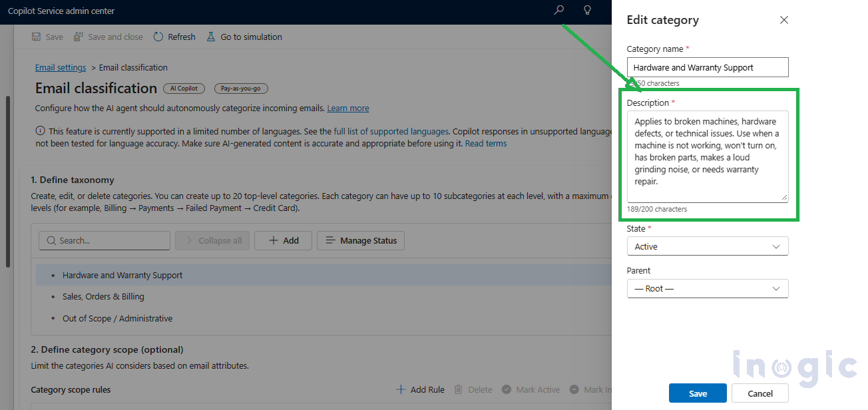This screenshot has width=868, height=410.
Task: Click the left vertical scrollbar
Action: (x=7, y=181)
